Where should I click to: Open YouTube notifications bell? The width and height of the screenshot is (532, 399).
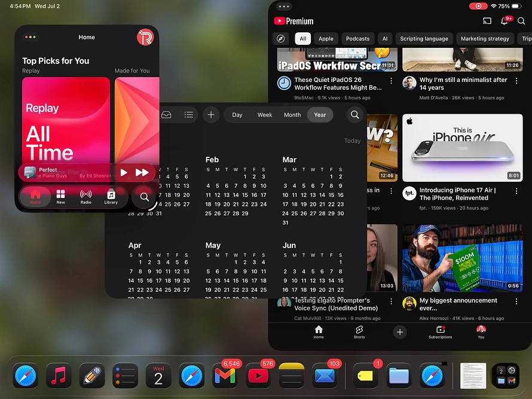505,21
